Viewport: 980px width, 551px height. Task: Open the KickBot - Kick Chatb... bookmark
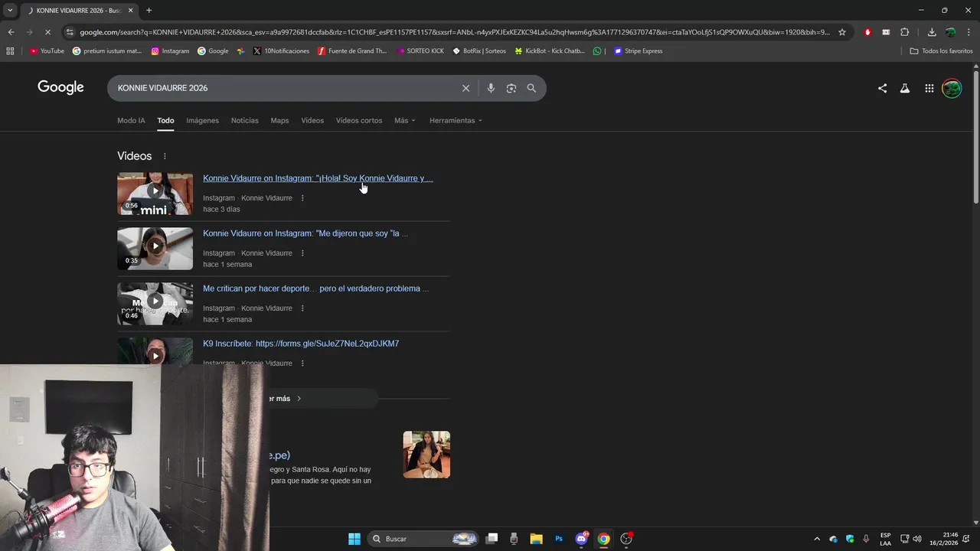[x=549, y=51]
